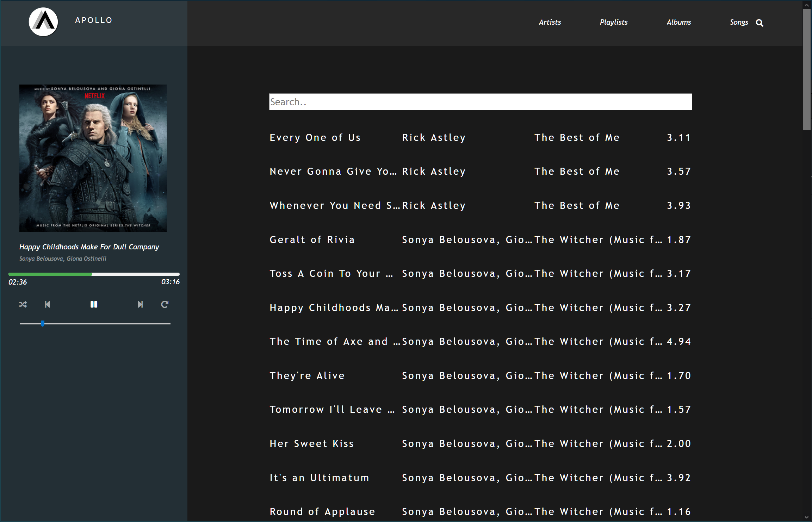Pause the current song
This screenshot has width=812, height=522.
click(x=94, y=304)
